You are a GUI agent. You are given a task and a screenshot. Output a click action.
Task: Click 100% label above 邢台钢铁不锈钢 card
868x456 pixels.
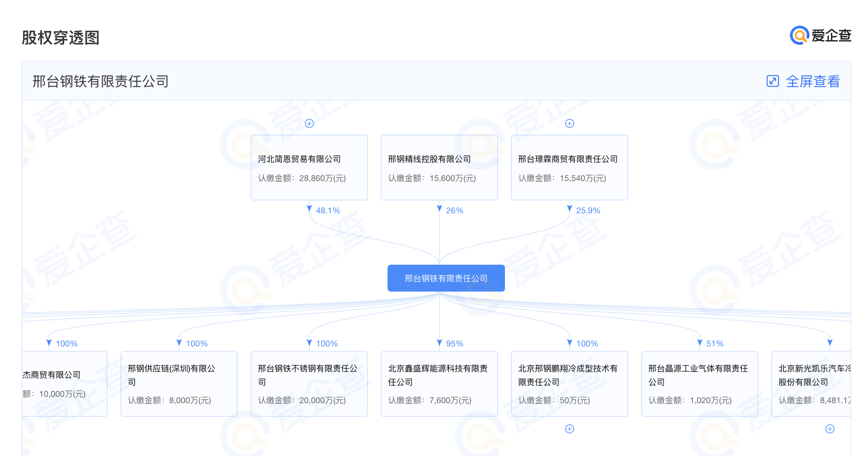pyautogui.click(x=327, y=343)
